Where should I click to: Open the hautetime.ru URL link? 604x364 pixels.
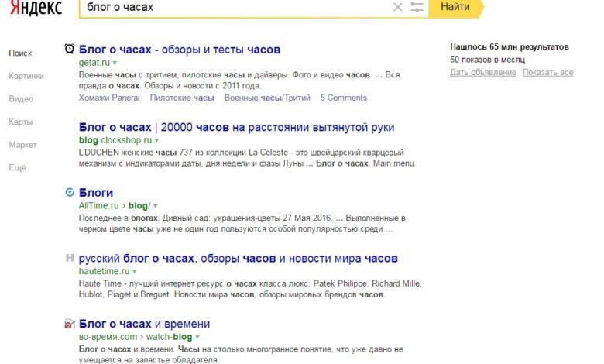point(105,271)
